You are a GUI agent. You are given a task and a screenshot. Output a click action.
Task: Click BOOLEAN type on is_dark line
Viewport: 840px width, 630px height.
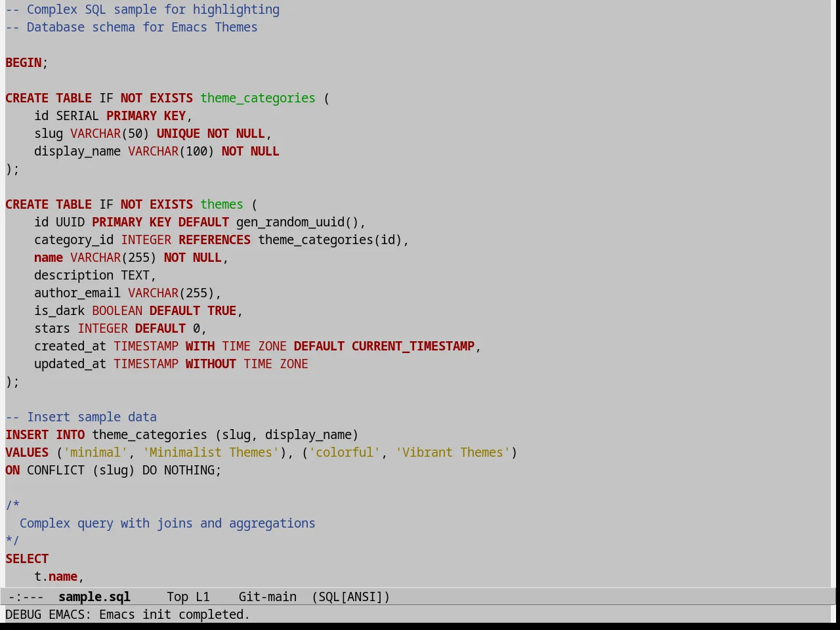point(117,310)
